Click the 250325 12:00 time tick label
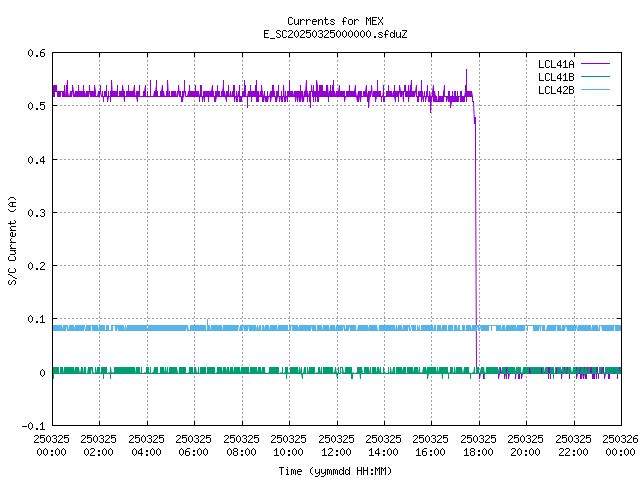This screenshot has height=480, width=640. pyautogui.click(x=336, y=445)
